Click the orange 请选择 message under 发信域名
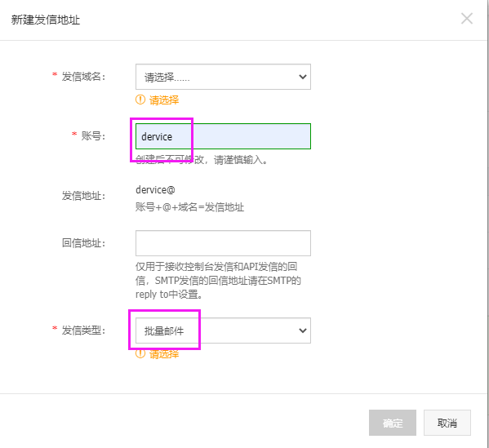 pyautogui.click(x=164, y=100)
